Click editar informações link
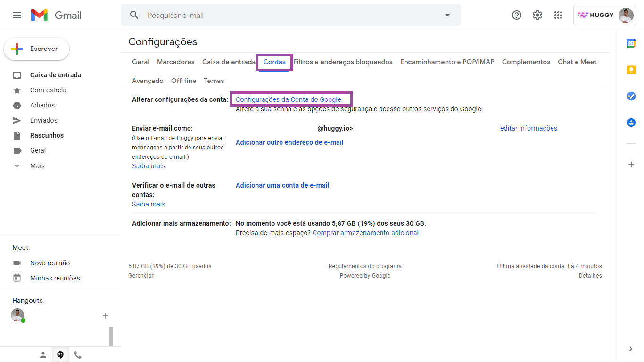Image resolution: width=644 pixels, height=362 pixels. 528,128
